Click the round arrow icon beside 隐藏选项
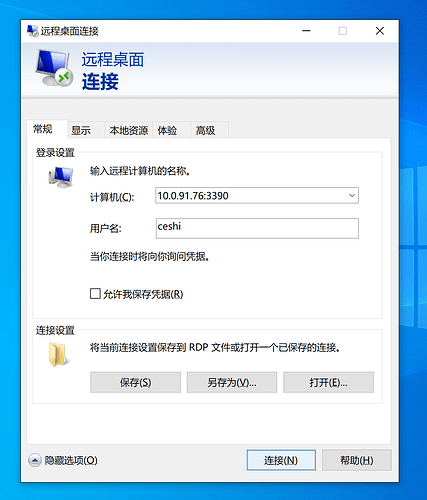 (x=35, y=460)
